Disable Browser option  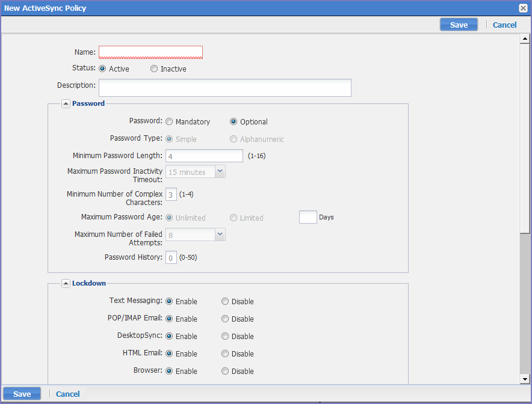tap(225, 371)
